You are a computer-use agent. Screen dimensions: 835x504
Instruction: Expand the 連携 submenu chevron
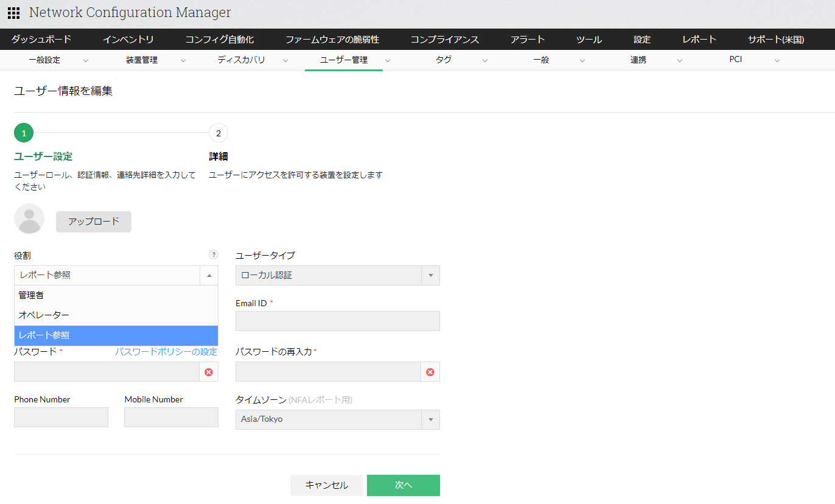pyautogui.click(x=680, y=60)
